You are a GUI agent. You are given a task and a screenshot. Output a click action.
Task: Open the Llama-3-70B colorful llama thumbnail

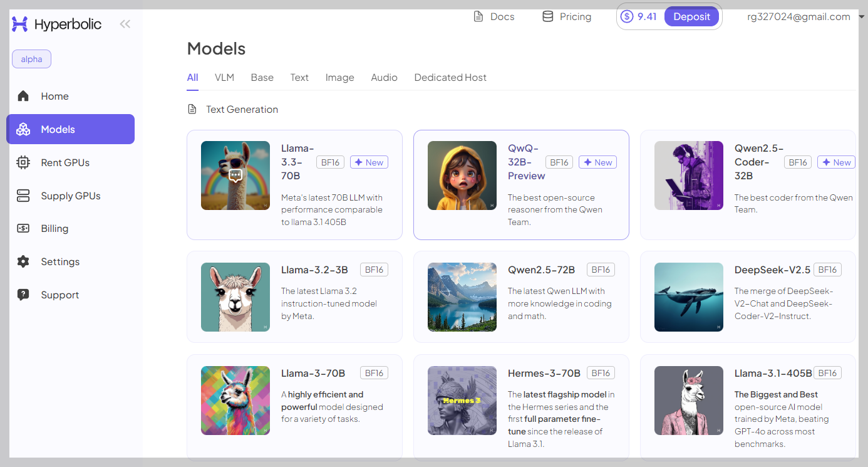click(235, 401)
